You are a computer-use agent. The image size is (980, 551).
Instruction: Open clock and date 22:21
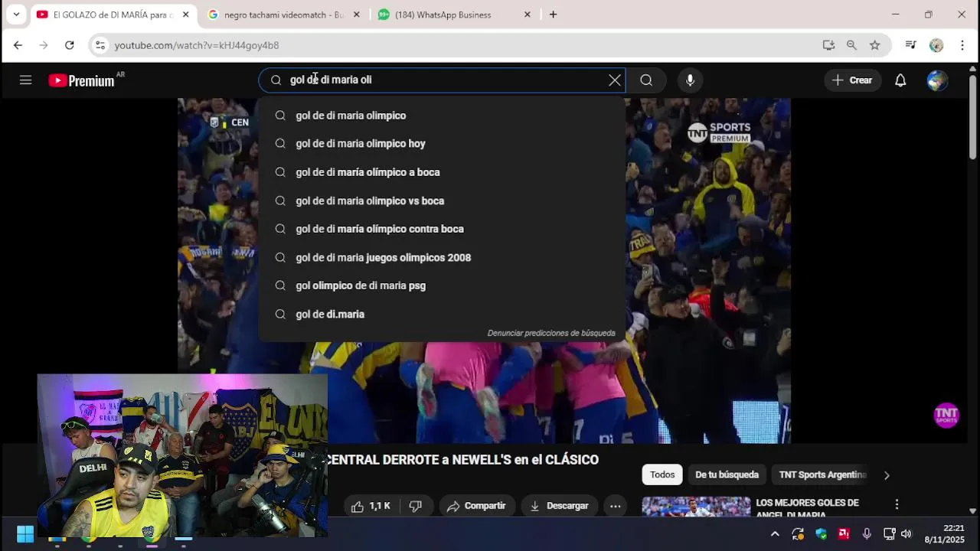[944, 534]
